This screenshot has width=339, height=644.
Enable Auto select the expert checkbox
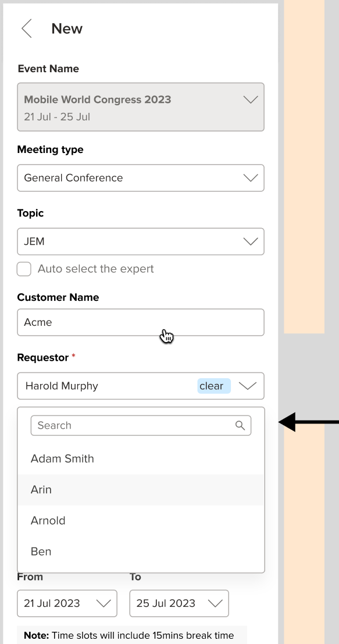tap(24, 269)
